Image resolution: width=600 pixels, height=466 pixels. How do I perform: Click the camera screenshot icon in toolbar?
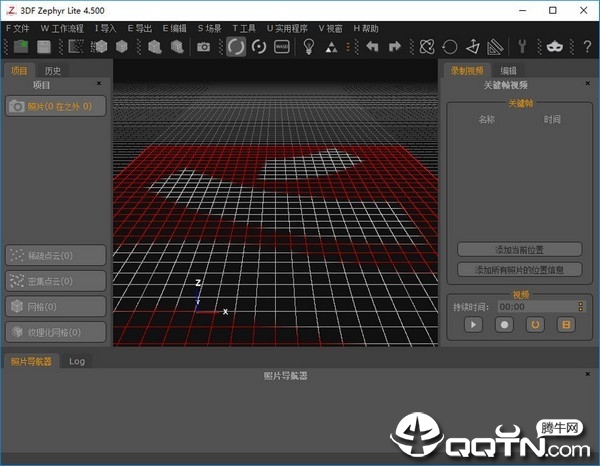click(x=204, y=47)
